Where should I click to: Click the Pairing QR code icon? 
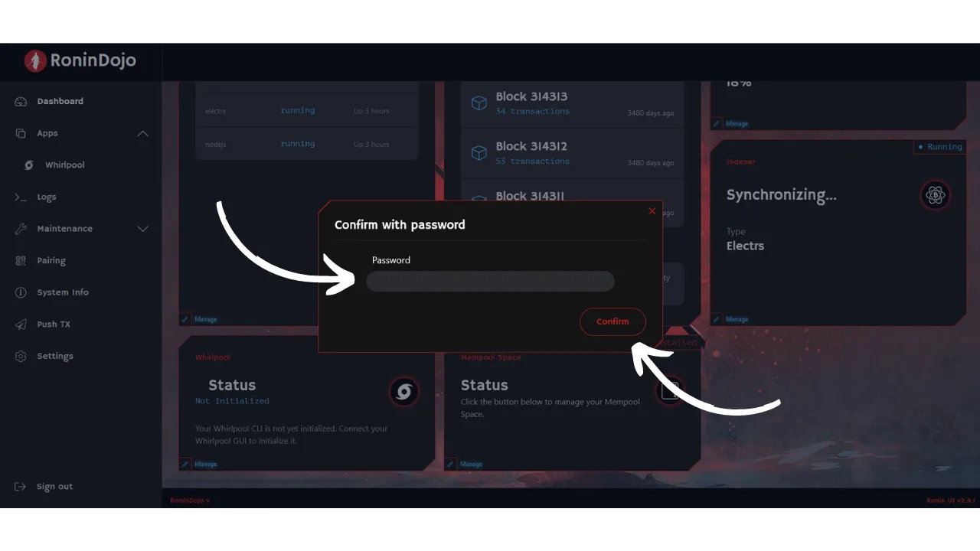pyautogui.click(x=21, y=261)
